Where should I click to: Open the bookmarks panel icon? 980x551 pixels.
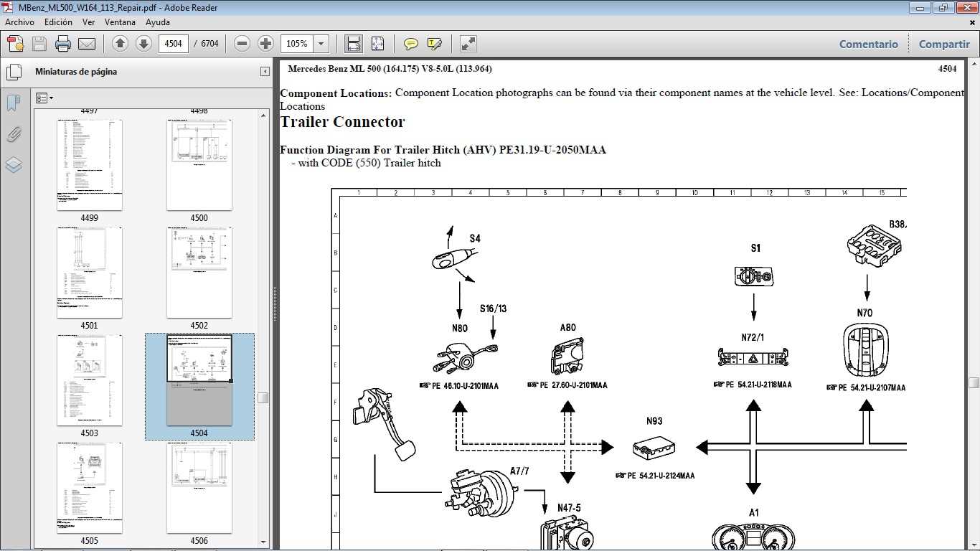click(x=14, y=103)
